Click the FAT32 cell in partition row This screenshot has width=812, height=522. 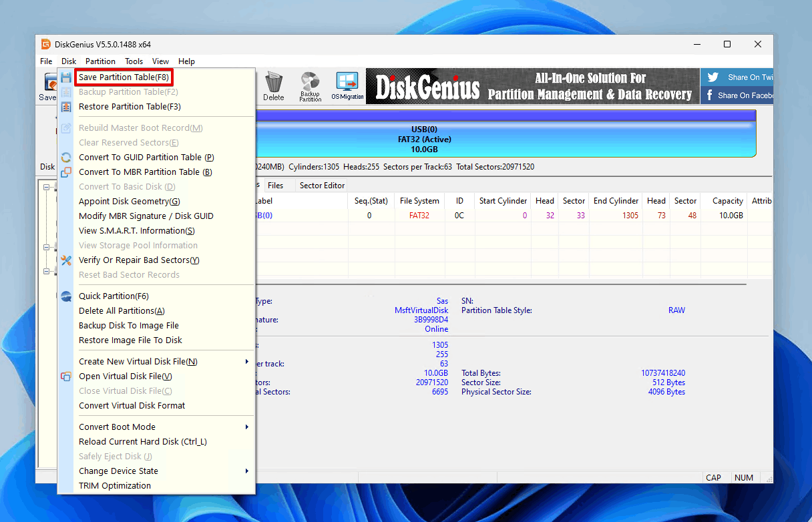click(419, 216)
